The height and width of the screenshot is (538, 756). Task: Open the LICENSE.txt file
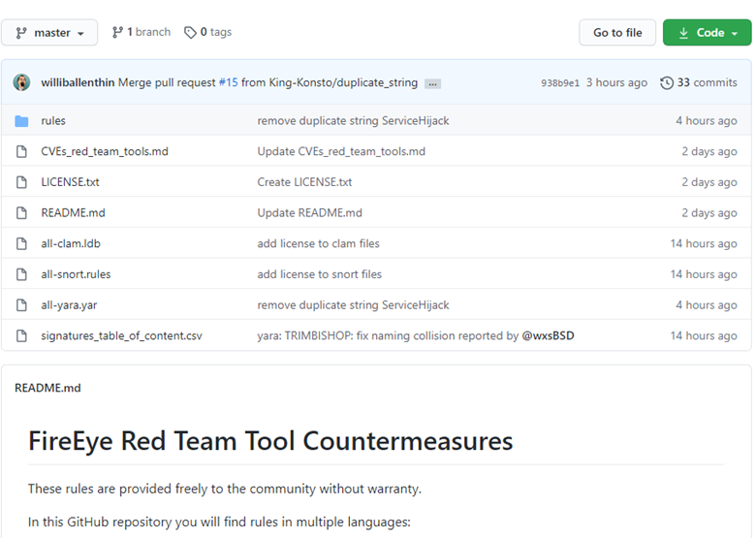[x=70, y=182]
